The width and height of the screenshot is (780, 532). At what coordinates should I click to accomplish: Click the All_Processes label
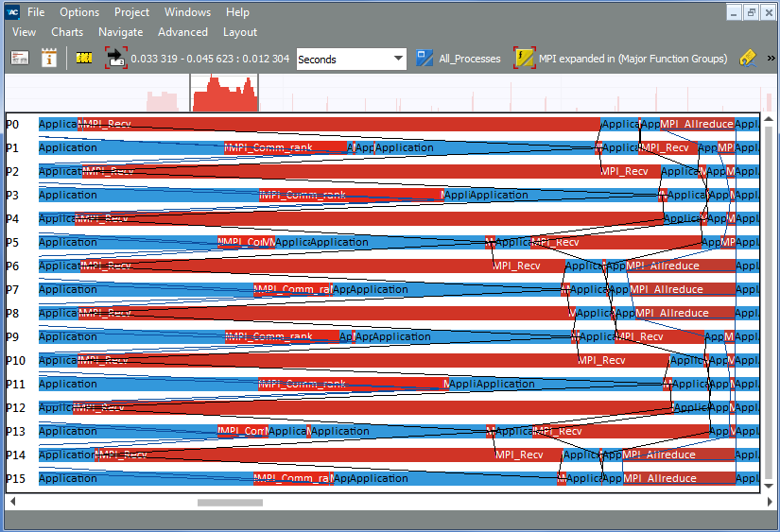pos(470,59)
